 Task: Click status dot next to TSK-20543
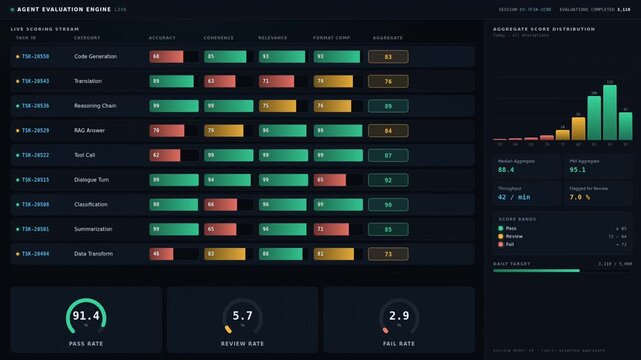coord(18,81)
